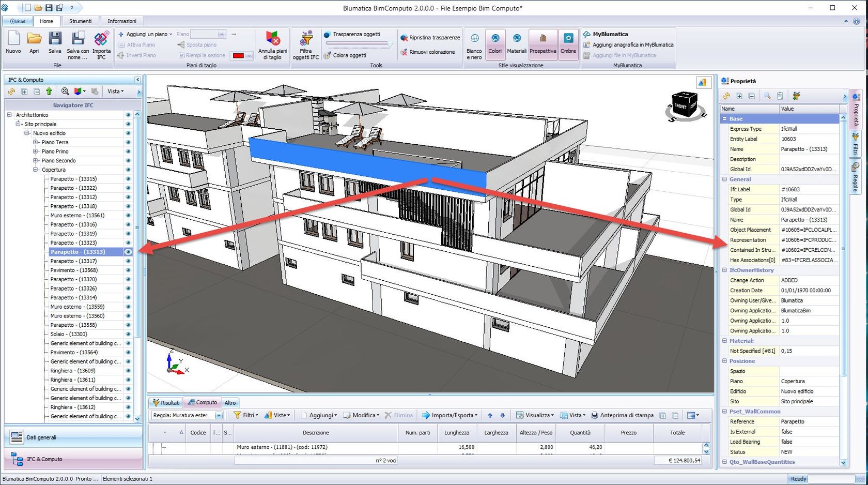Select the Annulla piani di taglio tool
868x485 pixels.
click(273, 44)
